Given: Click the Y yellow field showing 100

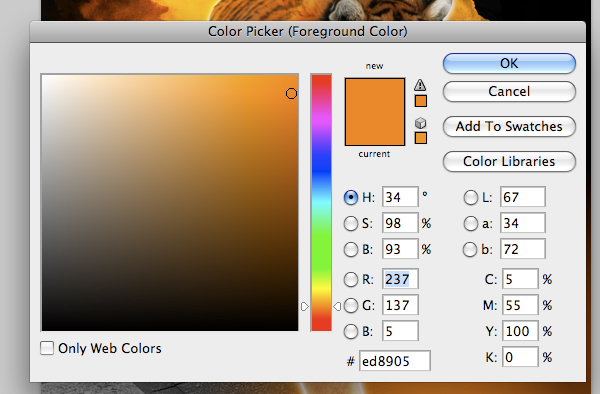Looking at the screenshot, I should (x=520, y=331).
